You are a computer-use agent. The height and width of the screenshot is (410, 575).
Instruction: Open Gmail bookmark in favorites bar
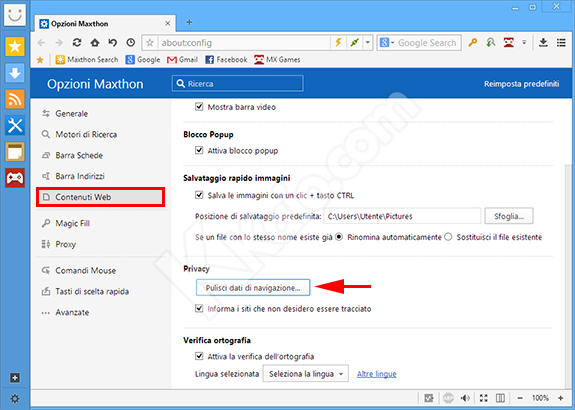coord(182,59)
